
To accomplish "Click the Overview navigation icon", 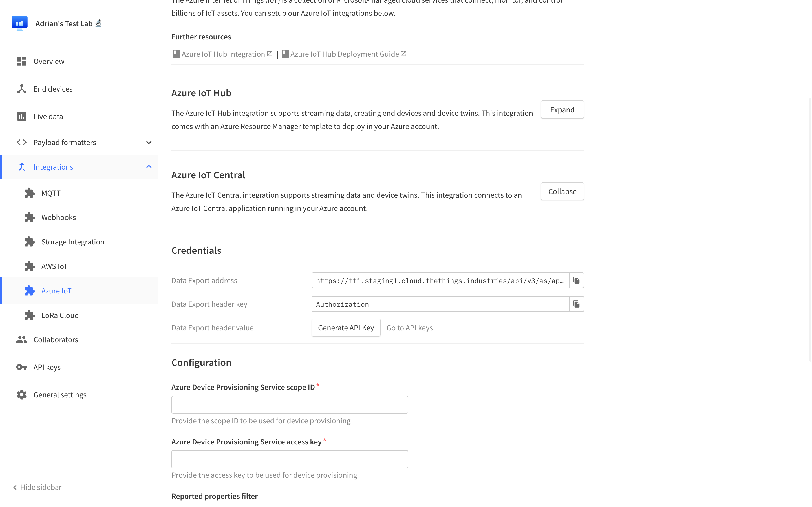I will point(22,61).
